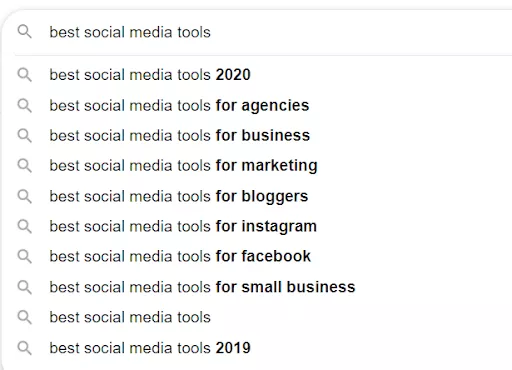Click the magnifier icon beside 'for facebook'
This screenshot has width=512, height=370.
(25, 256)
